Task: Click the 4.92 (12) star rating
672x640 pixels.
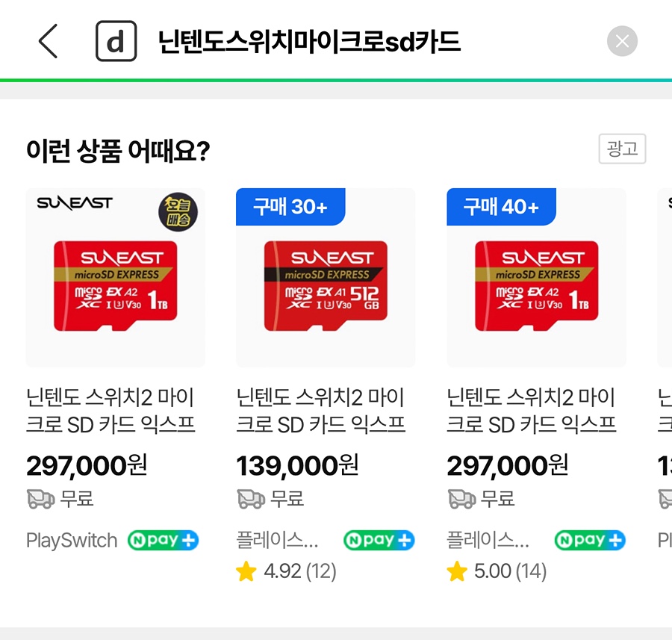Action: pos(286,571)
